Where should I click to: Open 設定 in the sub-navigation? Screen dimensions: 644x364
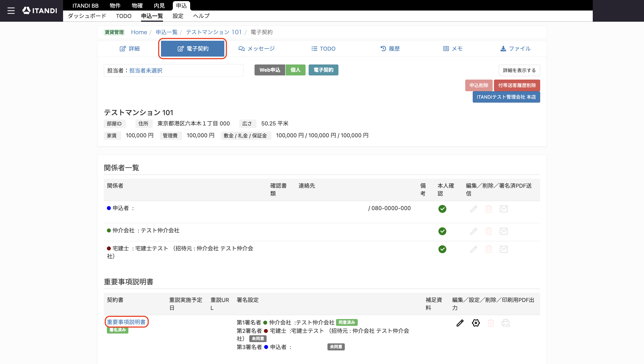tap(178, 16)
